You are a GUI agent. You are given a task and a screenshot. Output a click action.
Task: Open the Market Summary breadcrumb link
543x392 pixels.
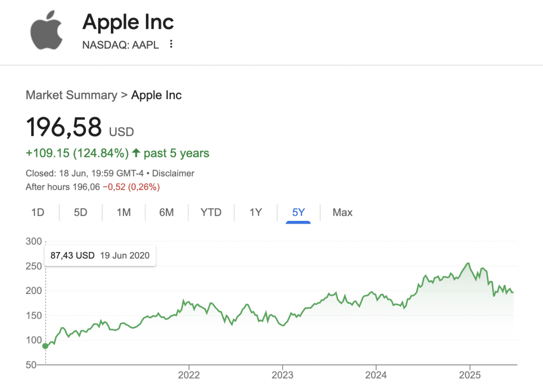tap(72, 95)
